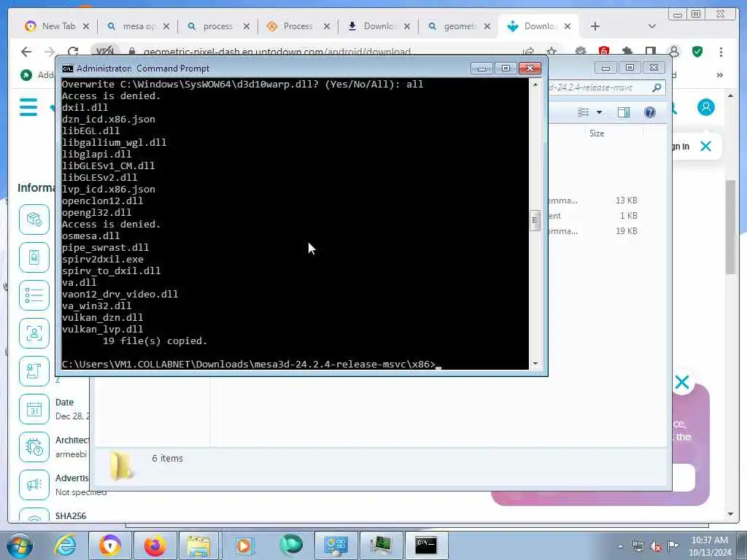Open the red shield extension icon
Viewport: 747px width, 560px height.
pyautogui.click(x=603, y=52)
